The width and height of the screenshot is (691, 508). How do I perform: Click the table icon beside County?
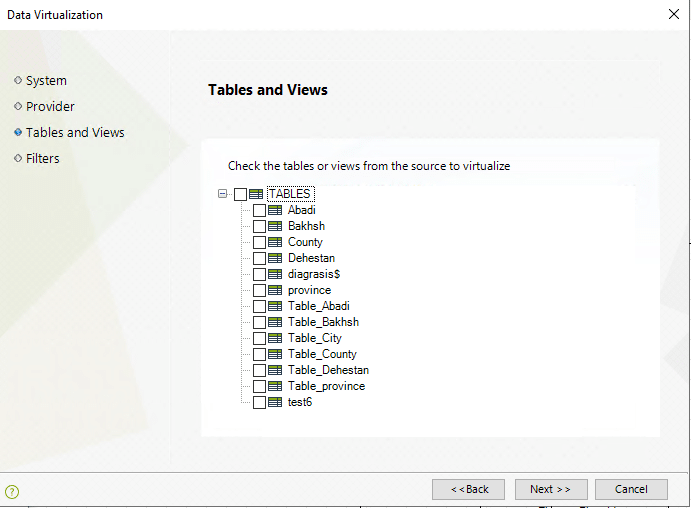click(275, 242)
